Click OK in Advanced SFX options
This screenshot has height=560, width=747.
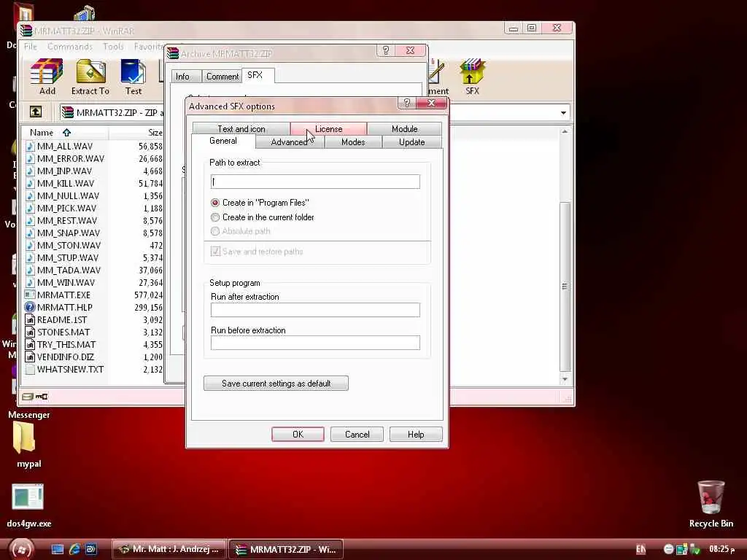(298, 435)
